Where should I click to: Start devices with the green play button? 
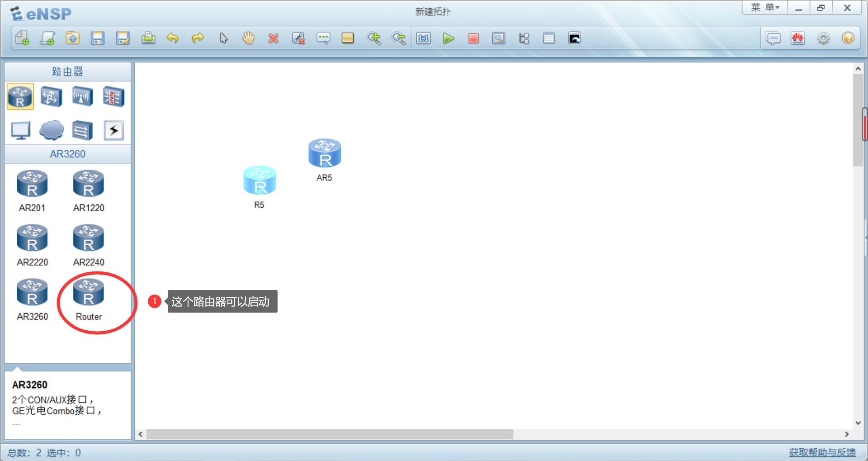448,38
